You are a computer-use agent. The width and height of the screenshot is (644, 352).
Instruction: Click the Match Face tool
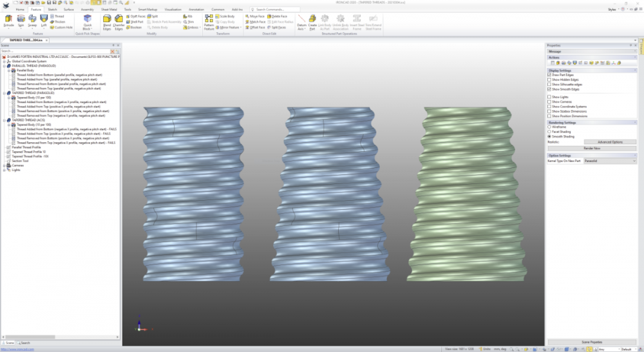pos(256,22)
